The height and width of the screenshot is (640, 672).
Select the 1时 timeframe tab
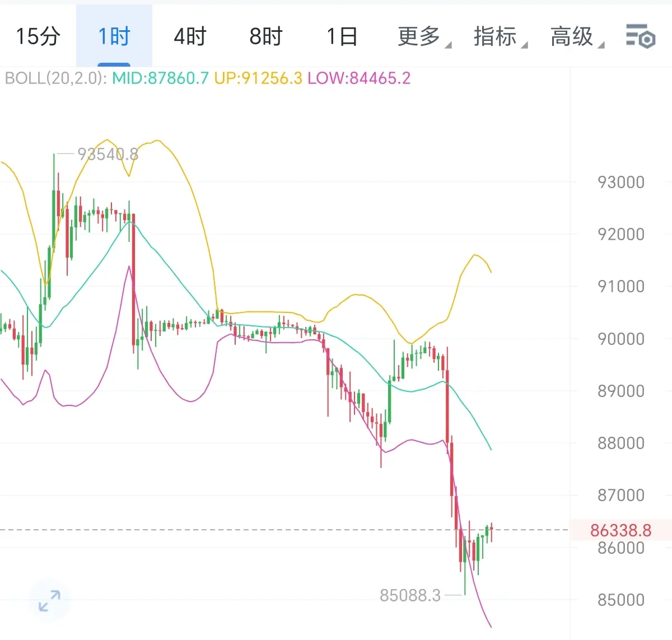114,36
